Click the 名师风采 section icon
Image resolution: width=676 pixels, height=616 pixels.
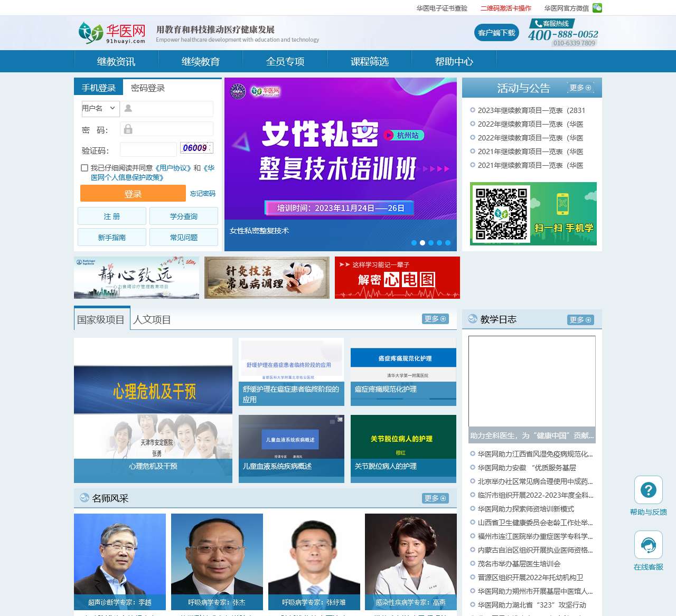(x=84, y=497)
